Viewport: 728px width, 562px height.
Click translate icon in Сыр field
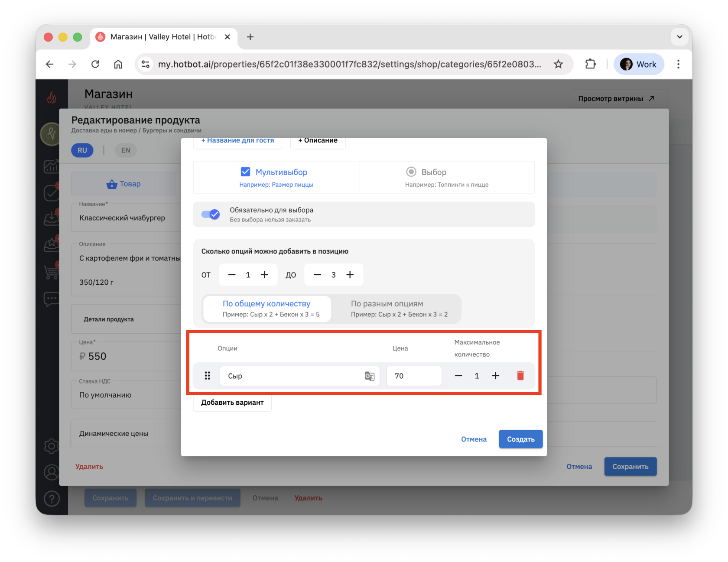tap(370, 376)
